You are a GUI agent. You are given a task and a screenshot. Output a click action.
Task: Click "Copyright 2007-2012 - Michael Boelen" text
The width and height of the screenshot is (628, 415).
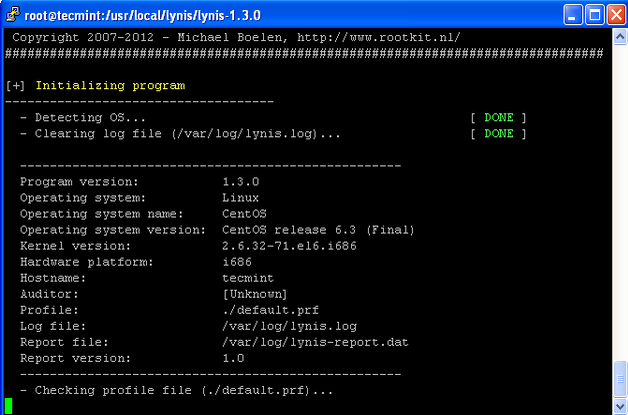[x=150, y=38]
